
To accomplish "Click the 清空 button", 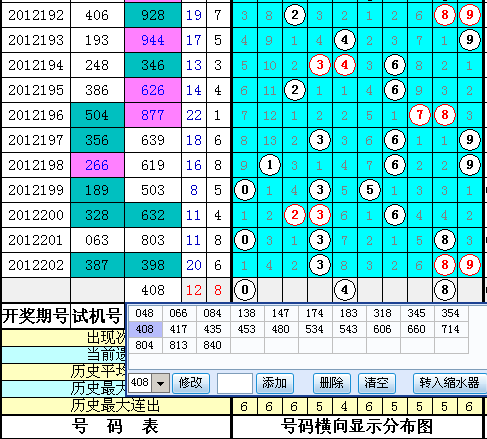I will (377, 383).
